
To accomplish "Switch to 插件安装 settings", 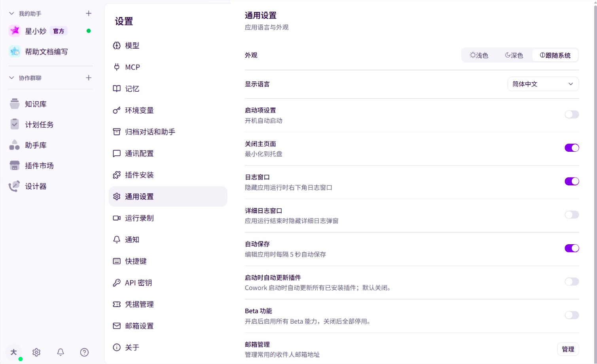I will tap(168, 175).
